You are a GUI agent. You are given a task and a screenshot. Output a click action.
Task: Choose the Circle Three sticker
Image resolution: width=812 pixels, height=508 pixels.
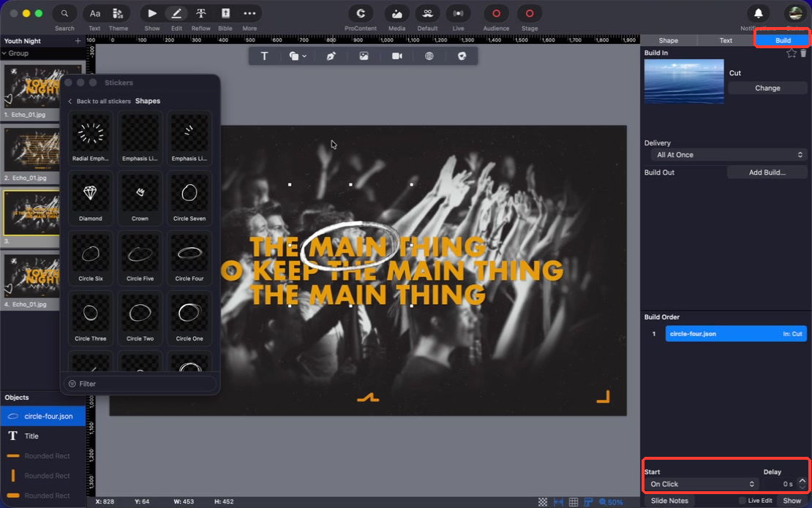pyautogui.click(x=91, y=318)
